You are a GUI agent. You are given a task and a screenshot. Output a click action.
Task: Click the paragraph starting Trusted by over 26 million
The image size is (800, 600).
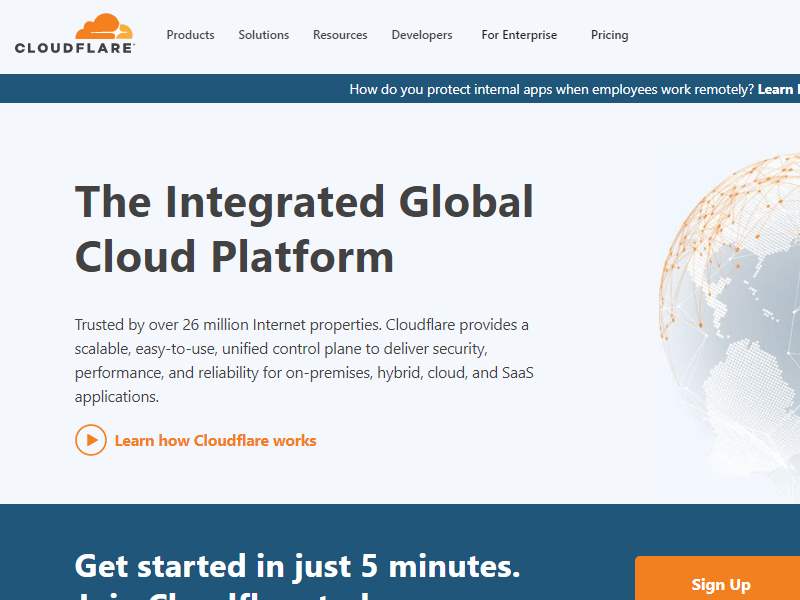point(304,360)
